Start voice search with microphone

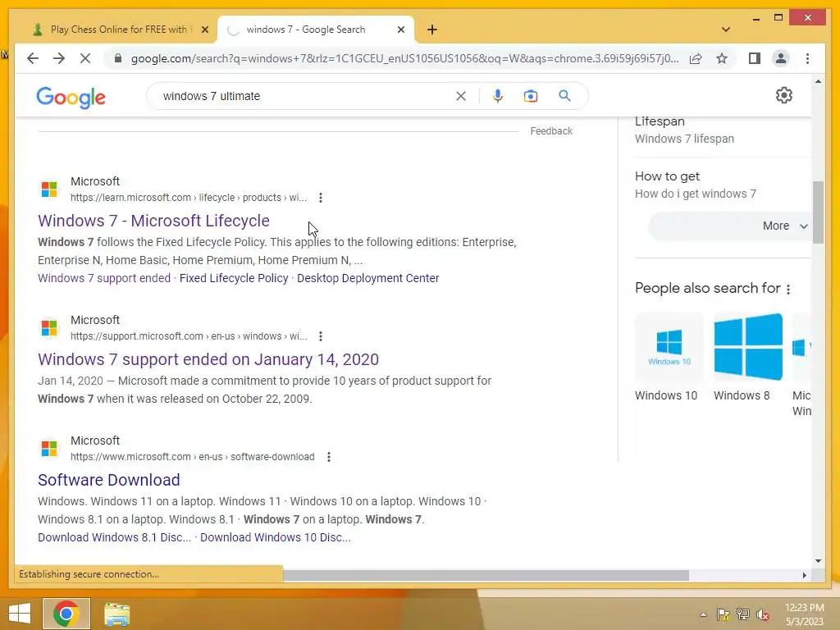498,96
